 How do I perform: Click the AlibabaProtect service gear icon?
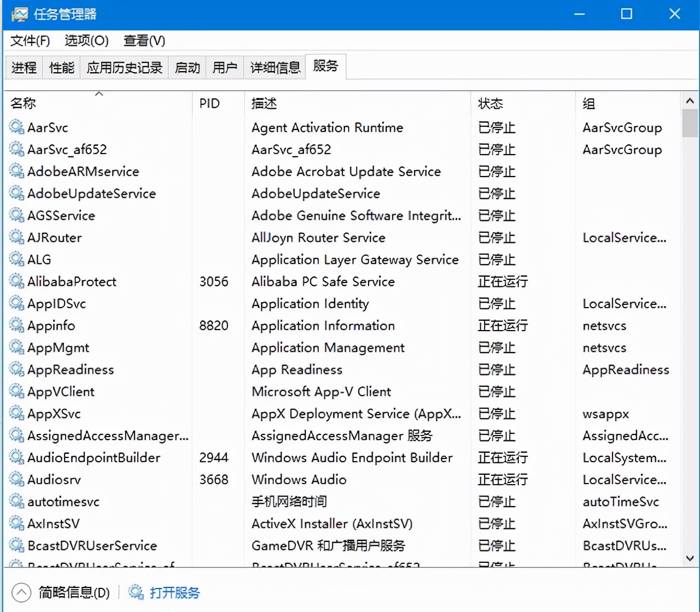click(16, 281)
